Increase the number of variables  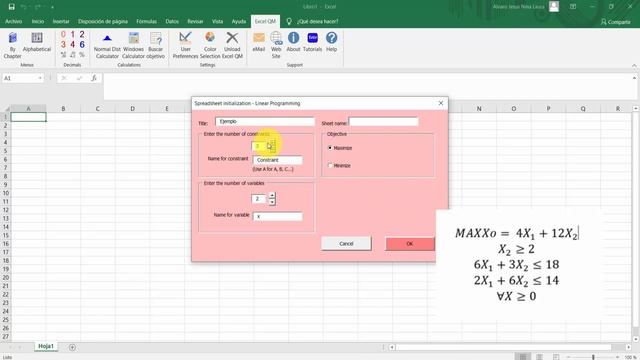tap(272, 196)
